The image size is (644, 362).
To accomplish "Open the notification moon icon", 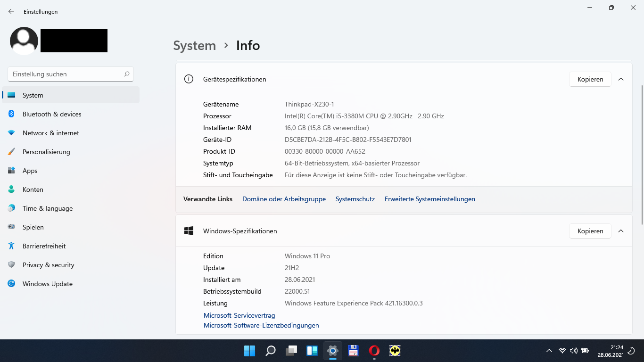I will (631, 351).
